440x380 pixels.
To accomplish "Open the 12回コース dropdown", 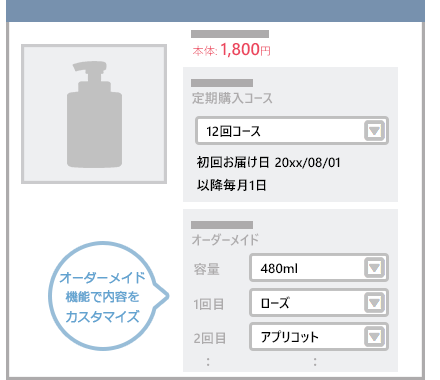I will click(292, 130).
